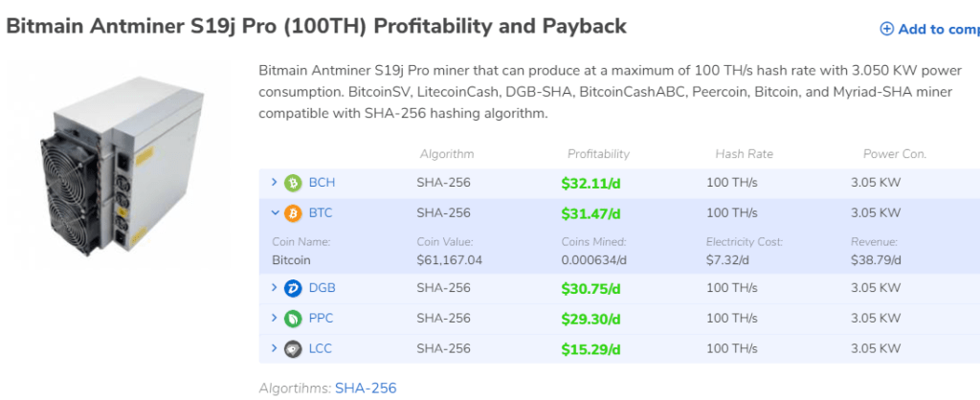
Task: Click the orange Bitcoin (BTC) coin icon
Action: pos(292,213)
